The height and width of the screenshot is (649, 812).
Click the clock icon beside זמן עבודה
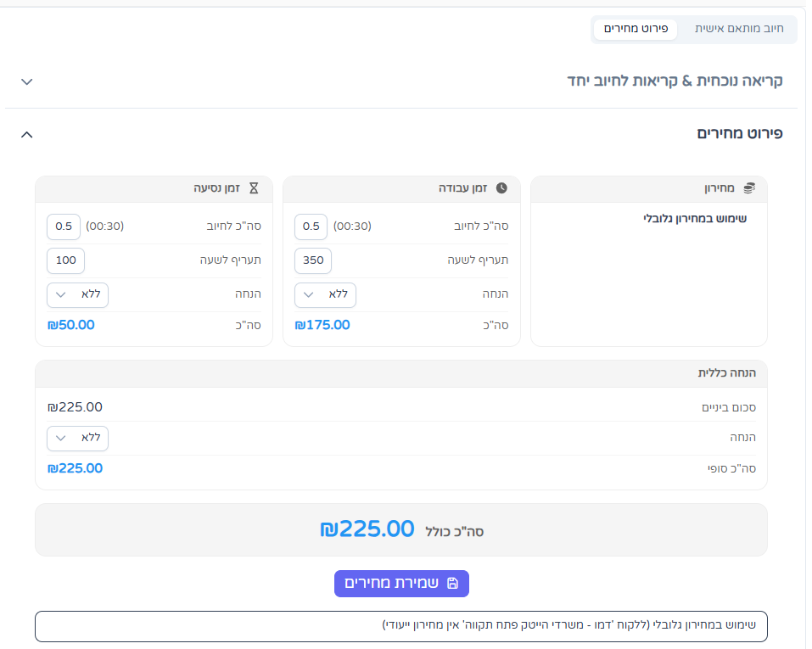click(501, 188)
